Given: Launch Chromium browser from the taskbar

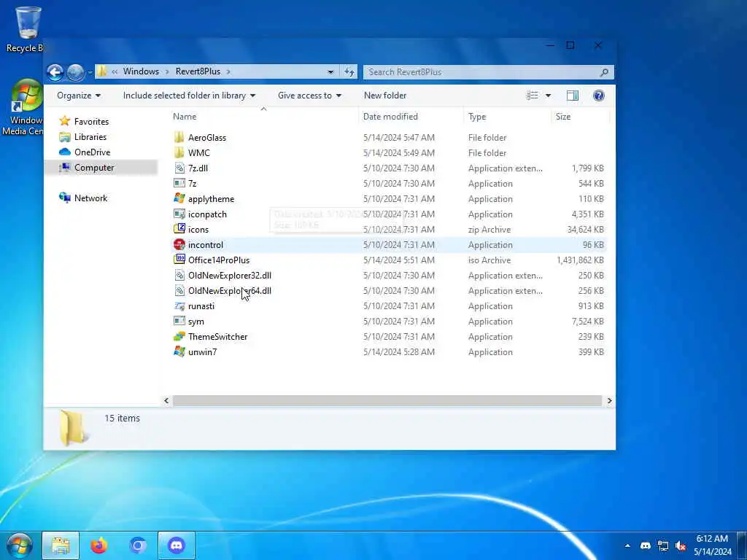Looking at the screenshot, I should point(138,545).
